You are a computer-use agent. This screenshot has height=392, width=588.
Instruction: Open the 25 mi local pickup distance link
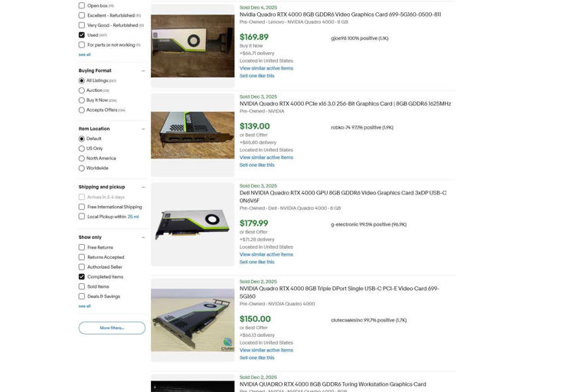tap(133, 217)
